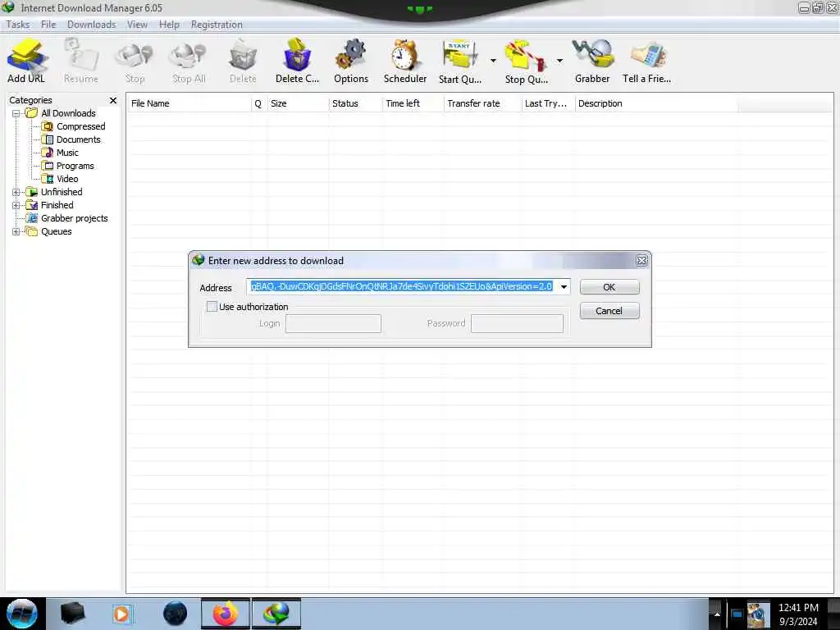Open the Windows Start menu
The width and height of the screenshot is (840, 630).
pos(21,614)
